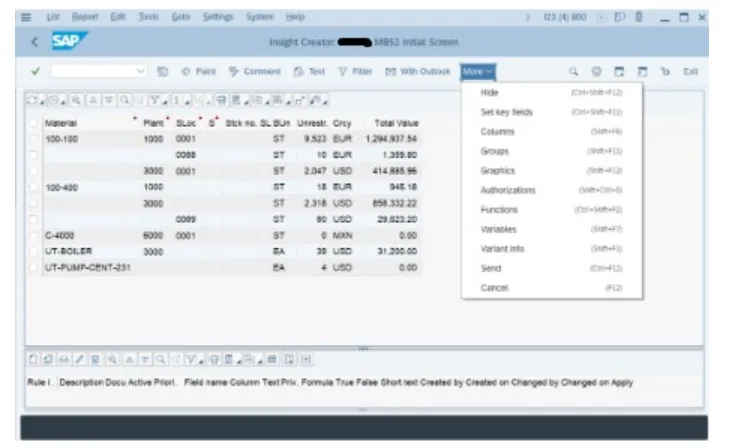Click sort descending icon in rules toolbar
The width and height of the screenshot is (729, 448).
[145, 359]
